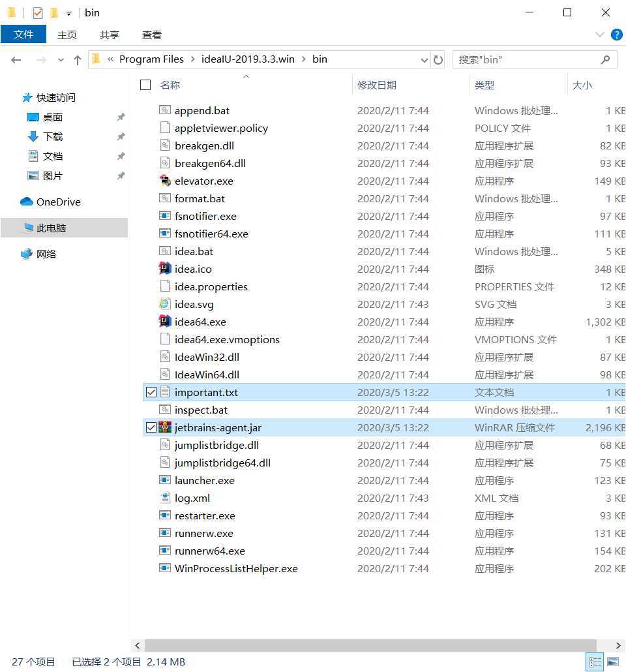626x672 pixels.
Task: Select the restarter.exe file icon
Action: pos(165,515)
